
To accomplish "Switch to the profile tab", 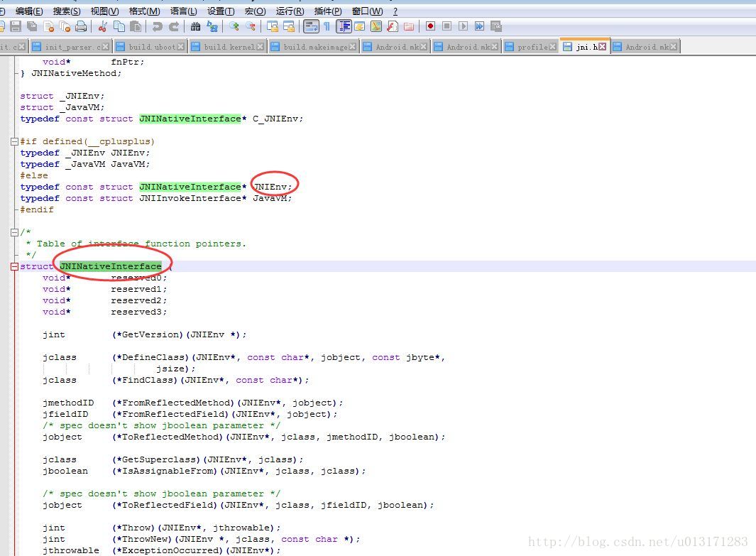I will coord(530,47).
